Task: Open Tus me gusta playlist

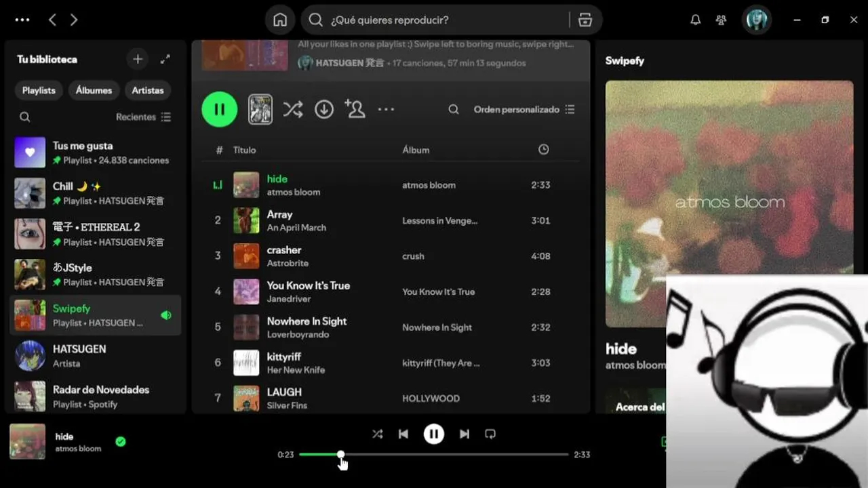Action: 95,152
